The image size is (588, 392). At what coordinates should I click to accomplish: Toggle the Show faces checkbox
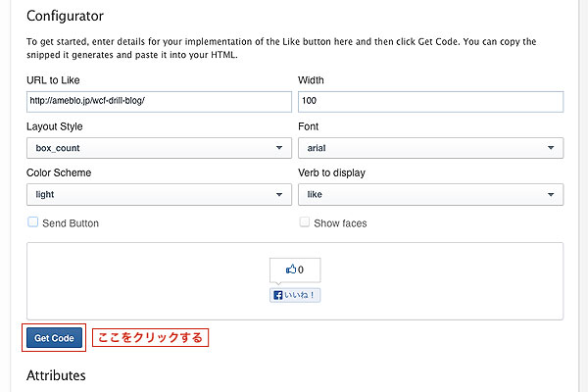(305, 222)
